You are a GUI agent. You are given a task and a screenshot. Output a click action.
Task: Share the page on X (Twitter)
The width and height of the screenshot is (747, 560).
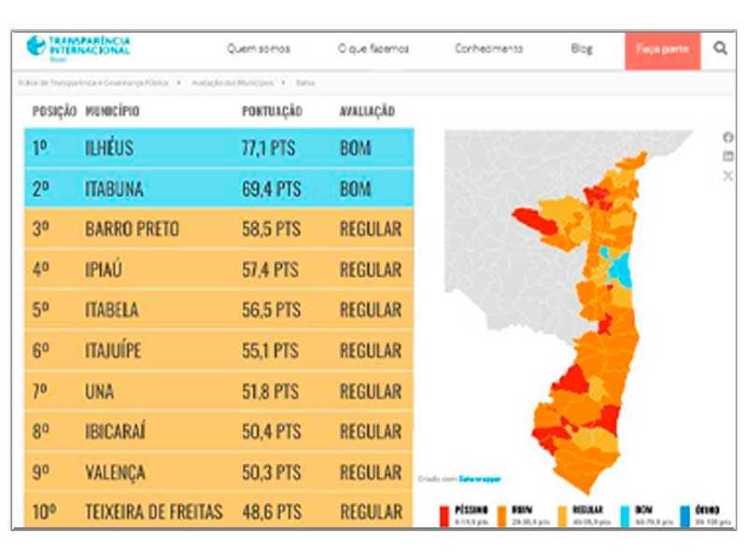pyautogui.click(x=728, y=175)
